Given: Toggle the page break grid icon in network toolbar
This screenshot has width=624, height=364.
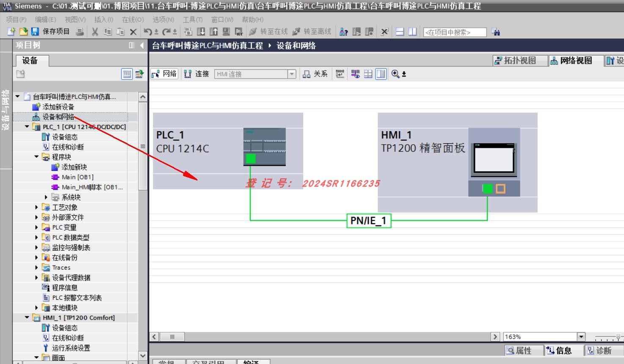Looking at the screenshot, I should click(368, 74).
